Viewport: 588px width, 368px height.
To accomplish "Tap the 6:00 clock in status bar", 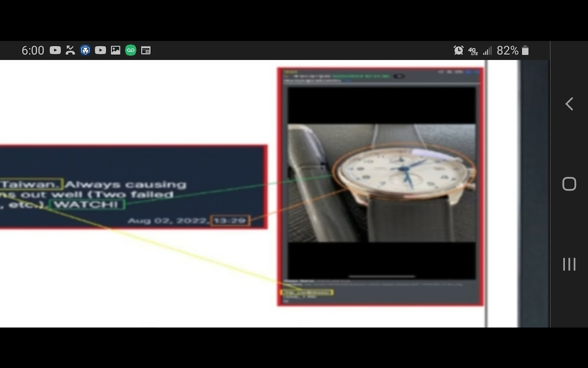I will 33,50.
